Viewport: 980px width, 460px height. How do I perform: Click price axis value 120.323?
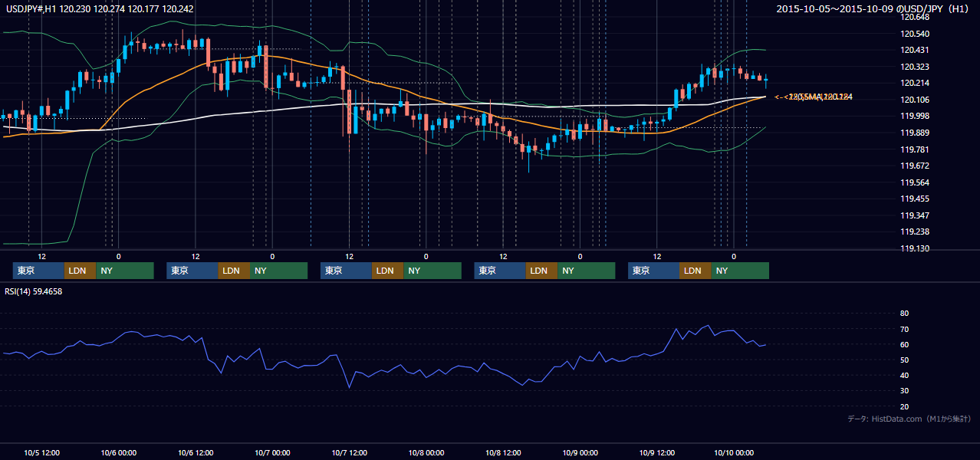(x=916, y=67)
